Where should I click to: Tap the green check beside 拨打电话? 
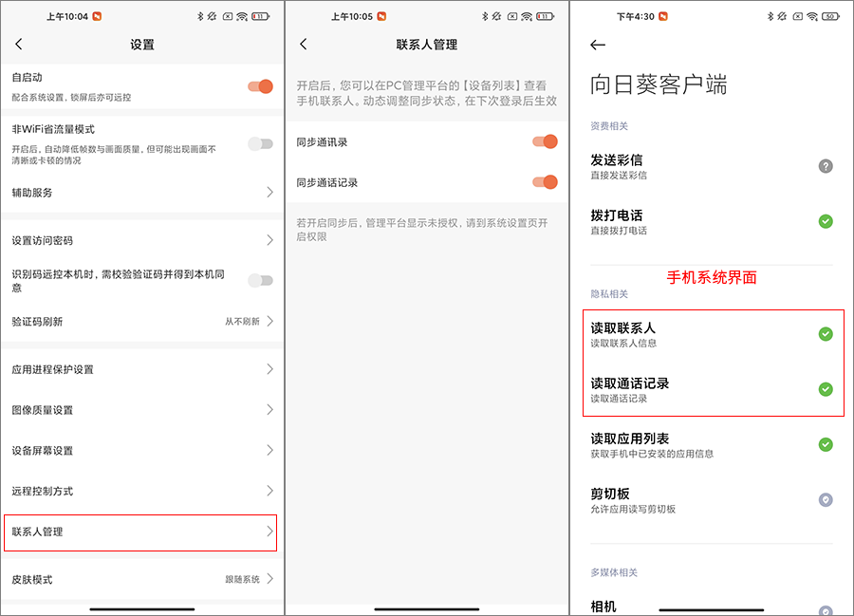(x=826, y=221)
